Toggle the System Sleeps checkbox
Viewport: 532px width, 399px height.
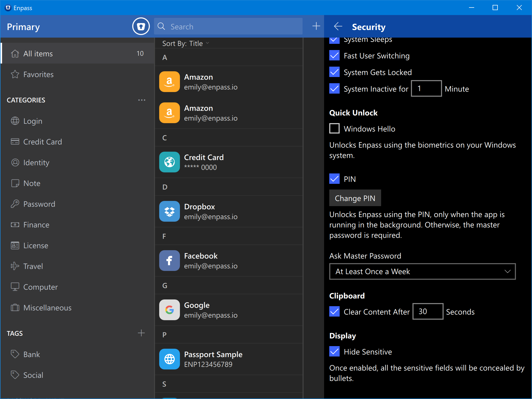(334, 40)
